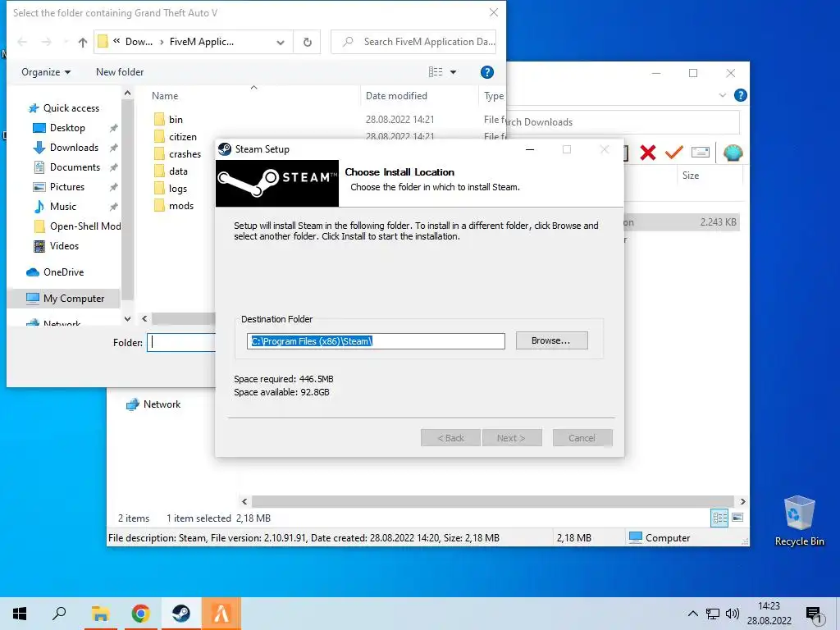The height and width of the screenshot is (630, 840).
Task: Click Cancel in Steam Setup
Action: [582, 438]
